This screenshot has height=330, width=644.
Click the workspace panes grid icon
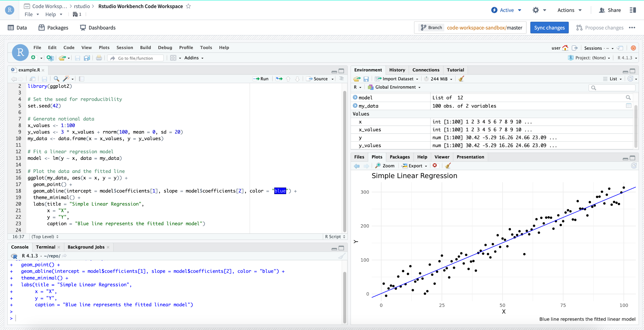point(173,58)
